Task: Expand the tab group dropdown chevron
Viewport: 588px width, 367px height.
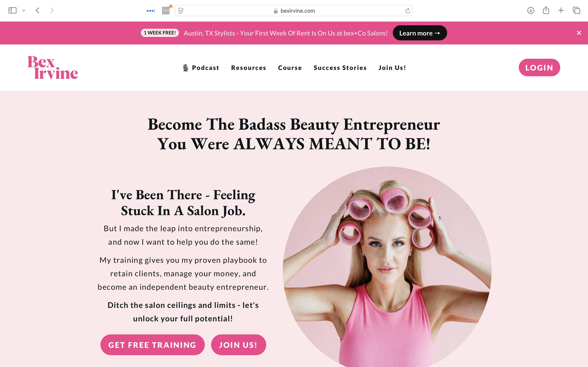Action: pos(23,10)
